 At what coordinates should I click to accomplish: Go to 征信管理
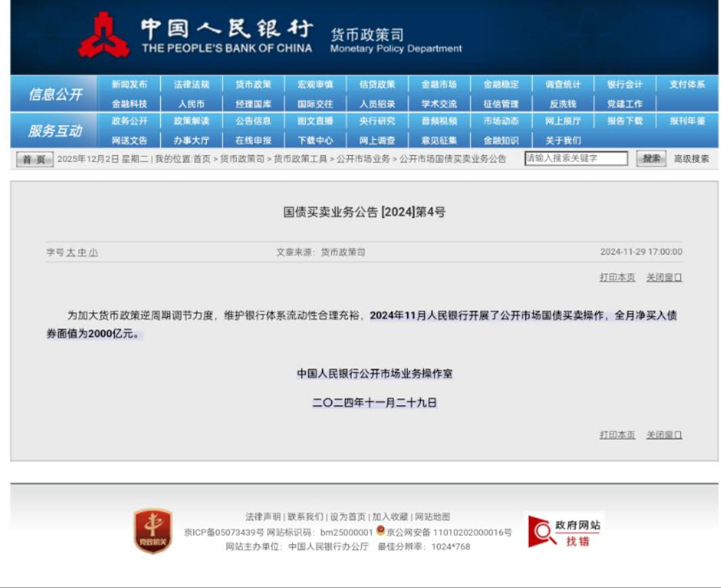point(501,104)
